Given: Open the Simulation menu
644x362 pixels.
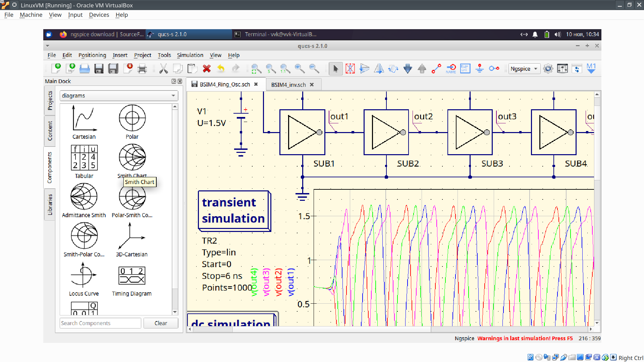Looking at the screenshot, I should (190, 55).
